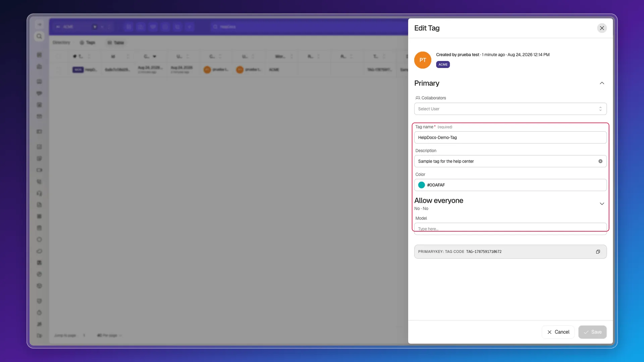
Task: Click the PT user avatar
Action: click(x=423, y=60)
